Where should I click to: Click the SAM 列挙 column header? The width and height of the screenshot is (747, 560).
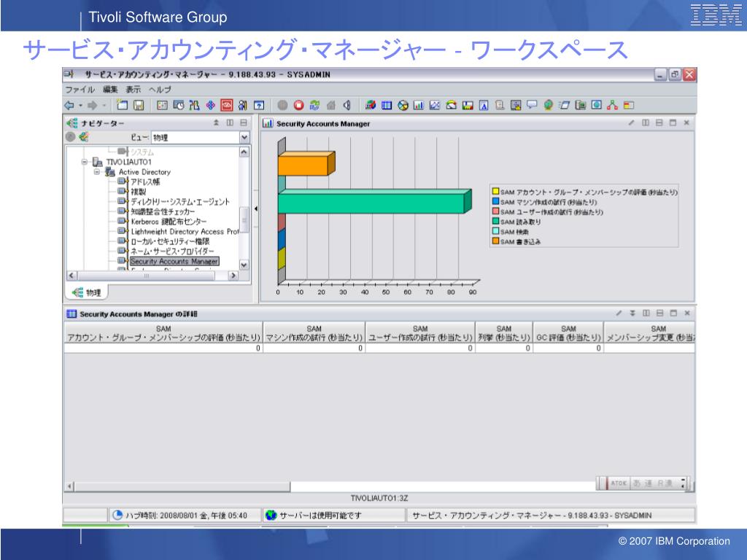[x=504, y=333]
